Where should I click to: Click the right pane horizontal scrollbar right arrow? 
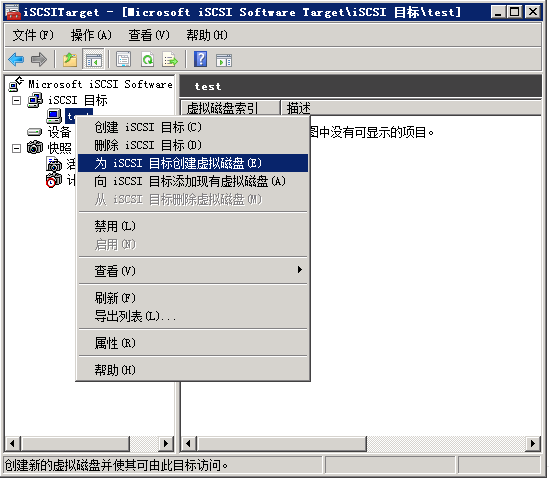(x=533, y=444)
